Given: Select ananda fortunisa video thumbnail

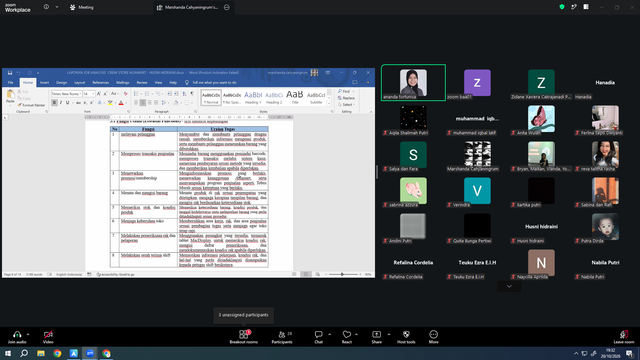Looking at the screenshot, I should [x=413, y=82].
